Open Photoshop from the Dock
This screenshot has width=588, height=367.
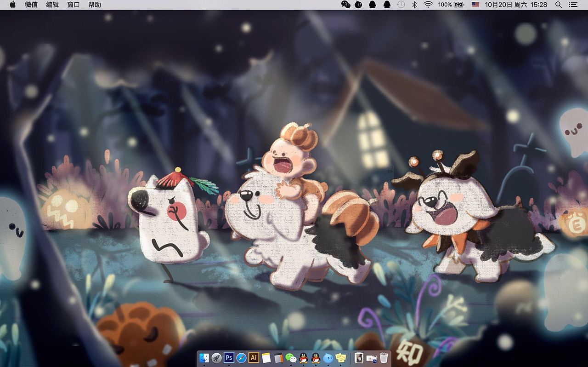[x=229, y=358]
